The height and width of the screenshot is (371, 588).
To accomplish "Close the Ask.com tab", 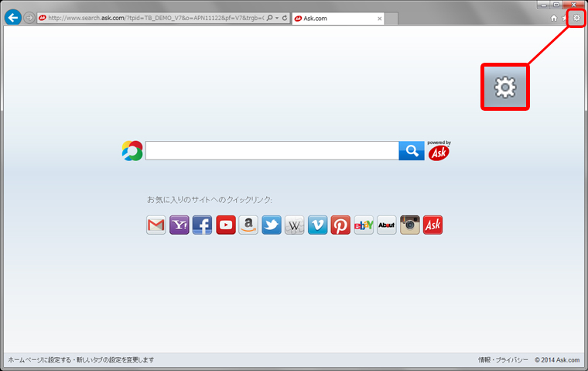I will pos(380,19).
